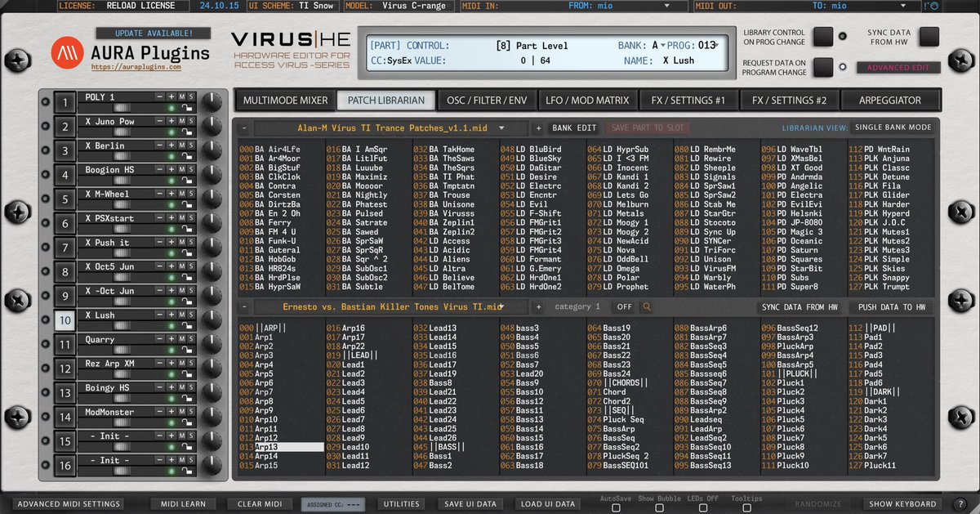
Task: Toggle Request Data on Program Change button
Action: click(x=823, y=67)
